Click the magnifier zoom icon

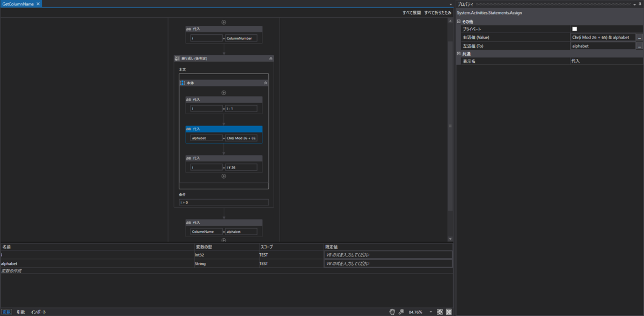(x=401, y=312)
